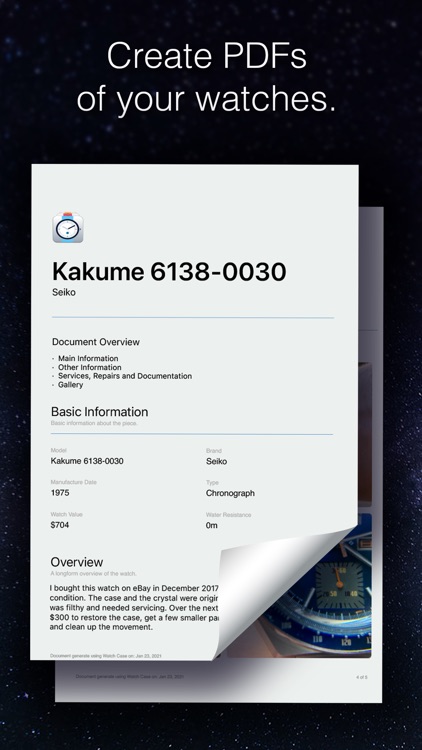The height and width of the screenshot is (750, 422).
Task: Click the Watch Value '$704'
Action: [x=60, y=525]
